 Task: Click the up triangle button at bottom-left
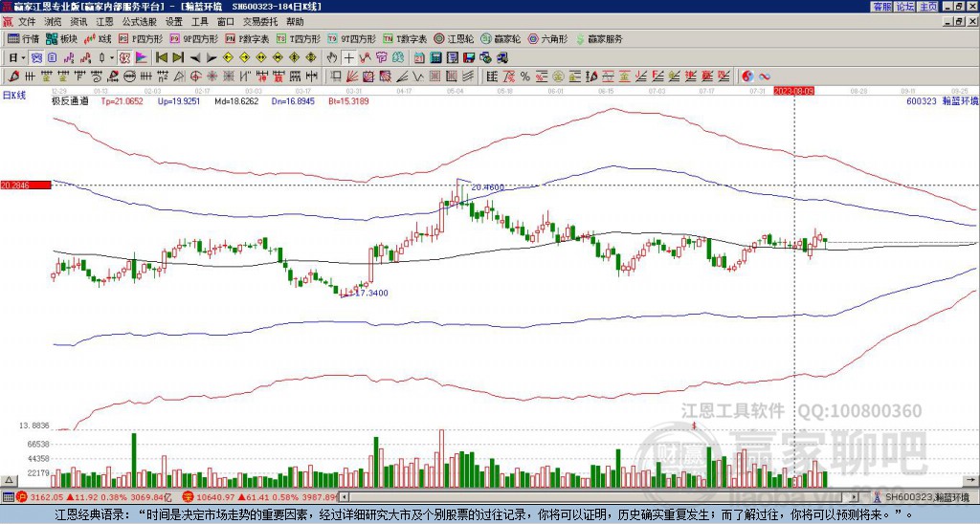tap(9, 480)
